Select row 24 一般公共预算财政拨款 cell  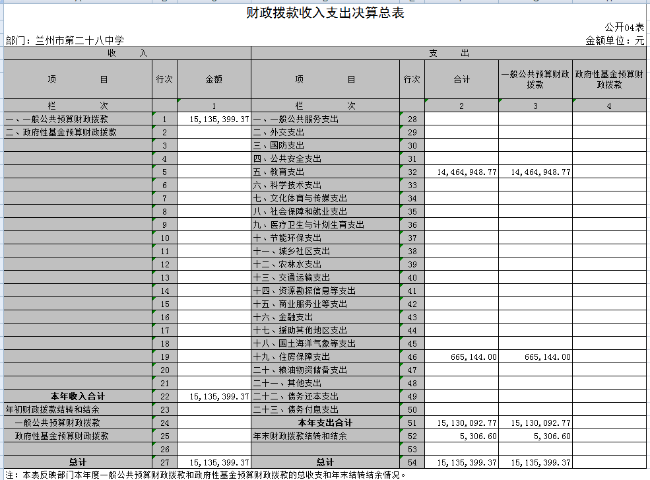(78, 423)
